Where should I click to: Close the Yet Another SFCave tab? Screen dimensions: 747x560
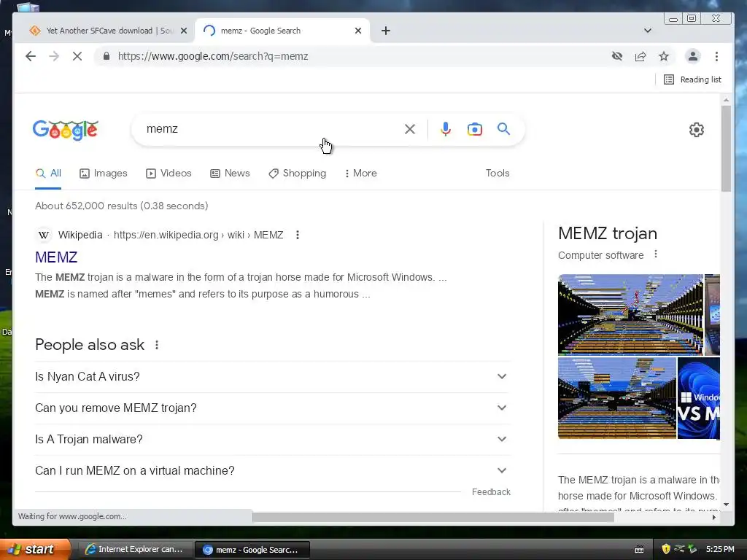point(184,31)
